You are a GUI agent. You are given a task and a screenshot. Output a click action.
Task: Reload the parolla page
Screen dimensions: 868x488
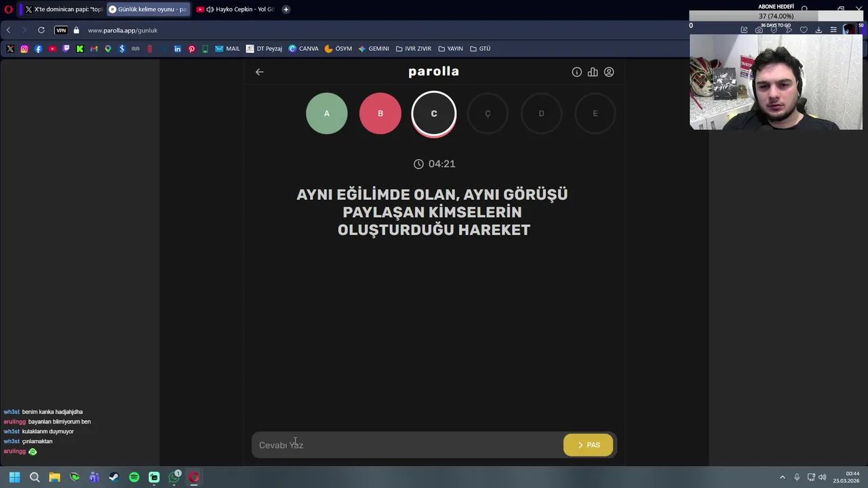[x=41, y=30]
